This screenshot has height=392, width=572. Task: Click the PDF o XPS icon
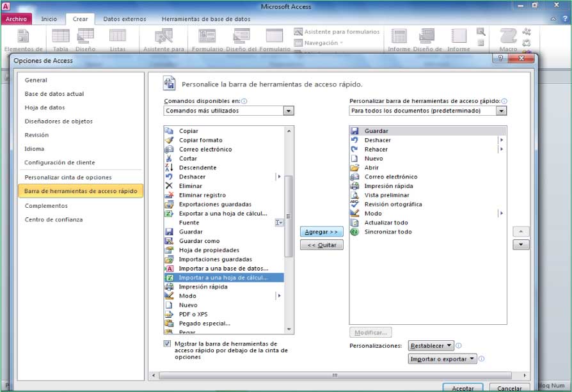[169, 314]
